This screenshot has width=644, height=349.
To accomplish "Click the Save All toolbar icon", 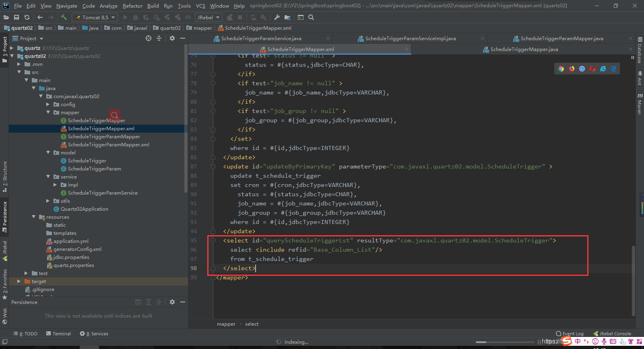I will click(17, 17).
